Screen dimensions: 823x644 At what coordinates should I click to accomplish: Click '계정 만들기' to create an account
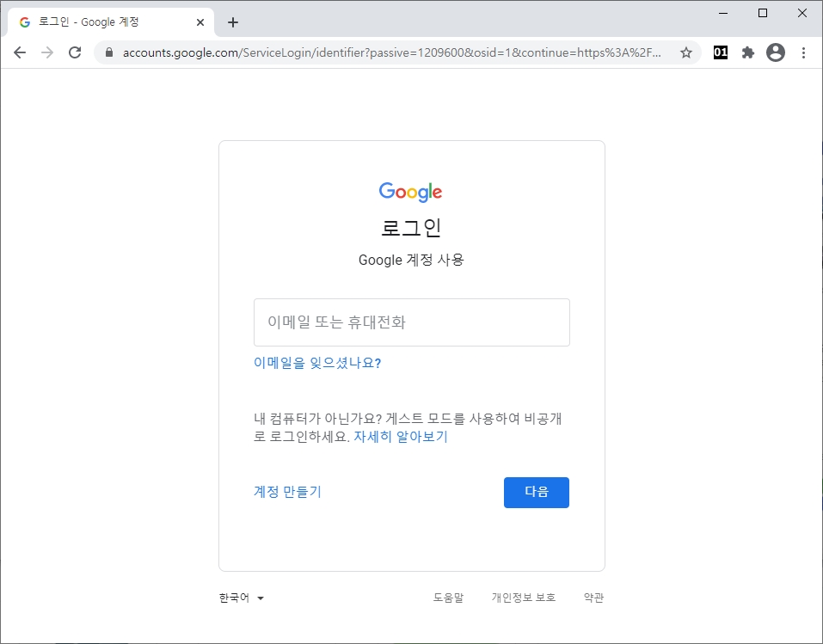287,492
